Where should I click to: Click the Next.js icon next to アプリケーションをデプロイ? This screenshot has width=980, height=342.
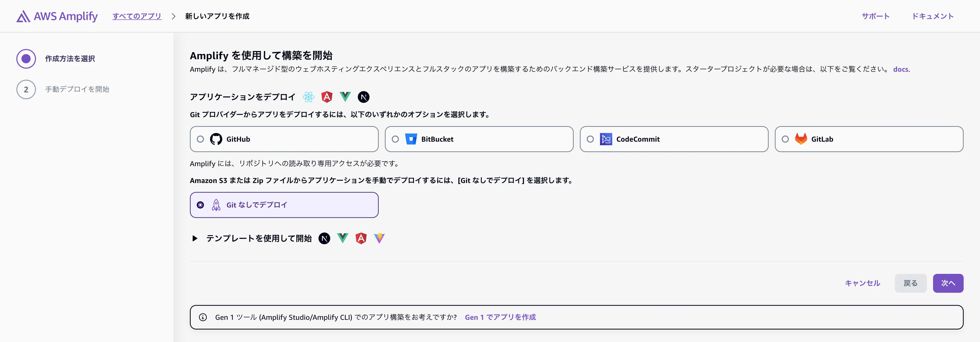tap(364, 97)
